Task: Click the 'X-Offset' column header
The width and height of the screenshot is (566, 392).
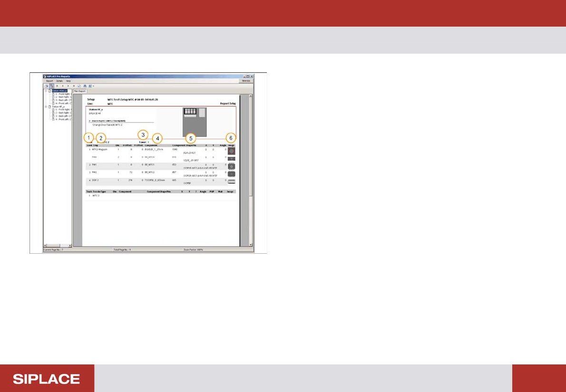Action: [127, 145]
